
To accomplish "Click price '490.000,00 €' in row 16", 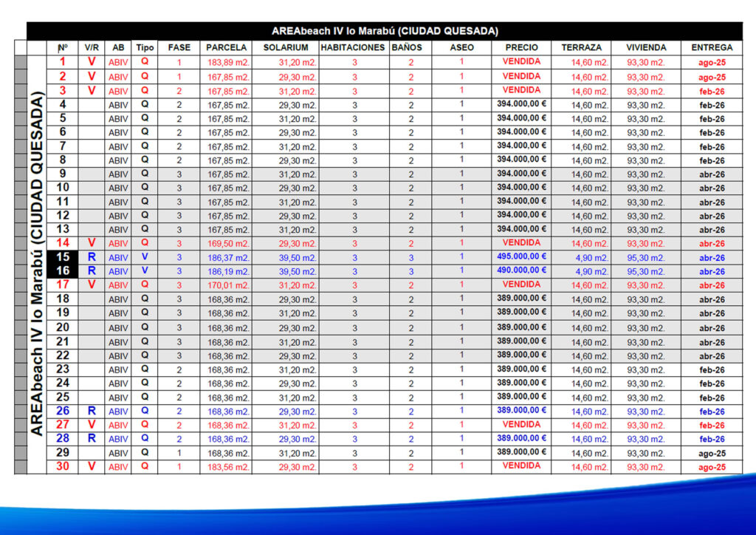I will [x=521, y=270].
